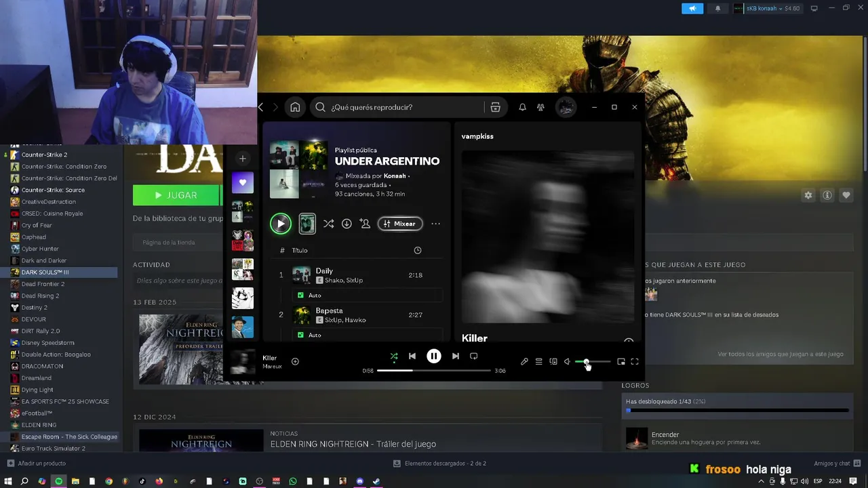The height and width of the screenshot is (488, 868).
Task: Sort tracks by duration clock icon
Action: pyautogui.click(x=418, y=250)
